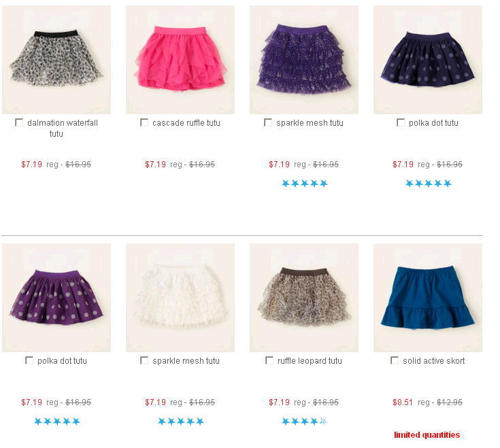Click star rating under purple sparkle mesh tutu

tap(305, 184)
